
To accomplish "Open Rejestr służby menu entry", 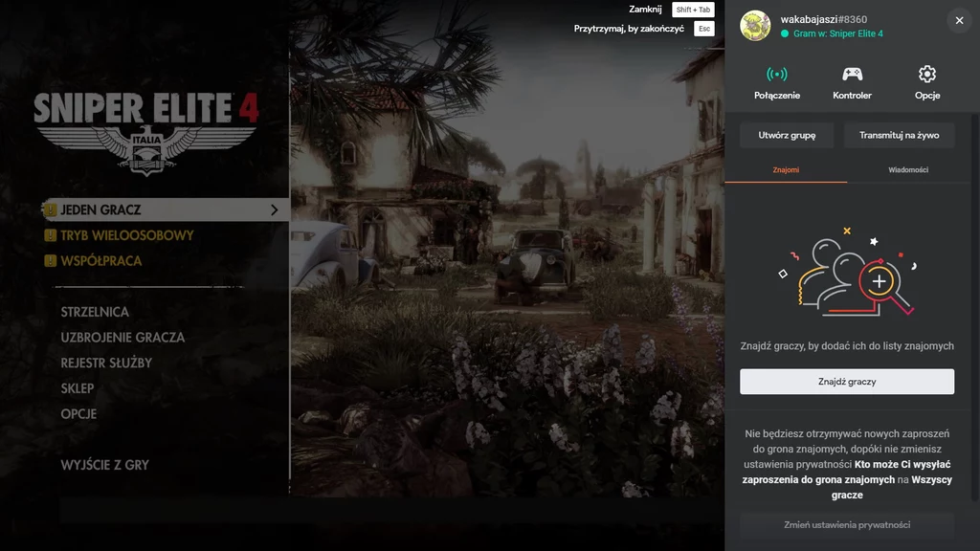I will (106, 363).
